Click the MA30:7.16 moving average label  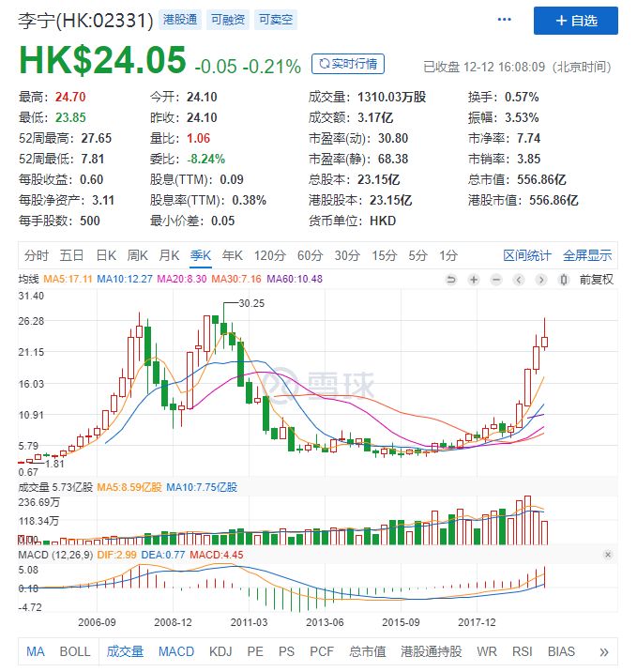(x=236, y=279)
